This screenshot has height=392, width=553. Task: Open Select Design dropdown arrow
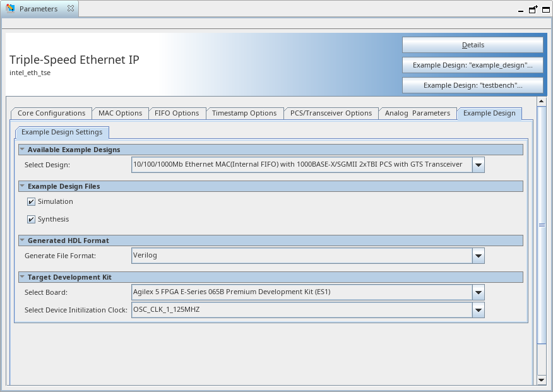479,165
